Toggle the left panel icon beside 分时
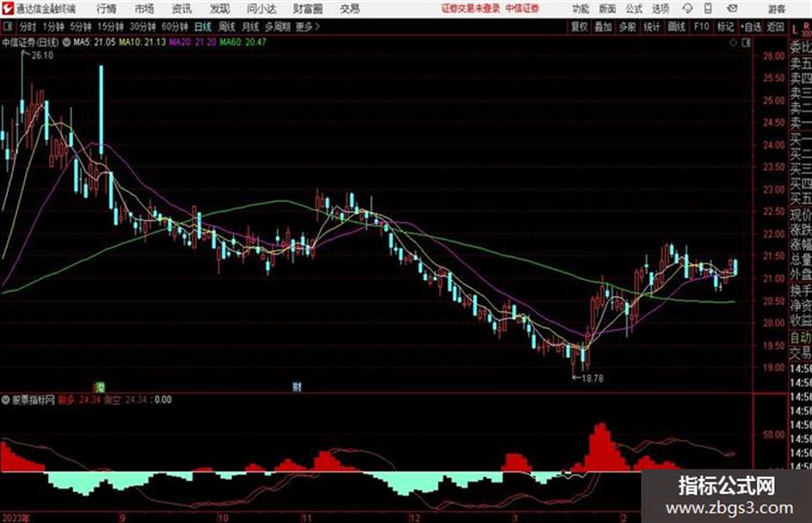This screenshot has height=523, width=812. (x=8, y=27)
